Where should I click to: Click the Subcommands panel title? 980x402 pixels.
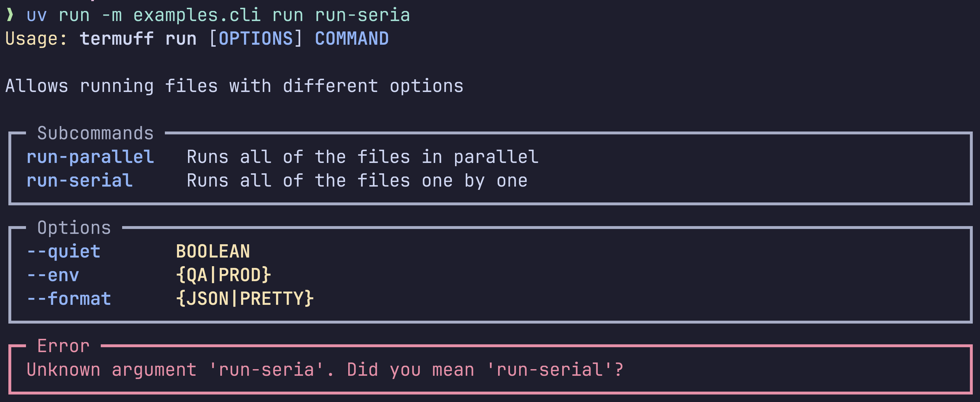(96, 133)
